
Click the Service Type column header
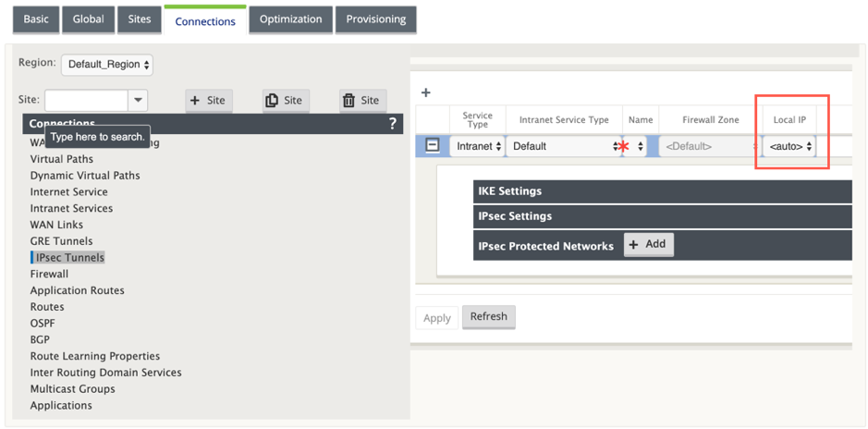[477, 120]
